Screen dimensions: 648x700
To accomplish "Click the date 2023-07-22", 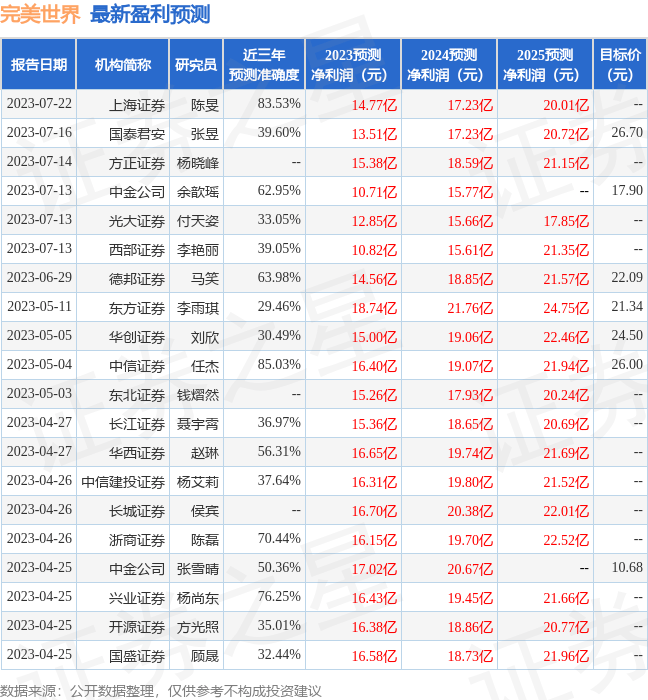I will pyautogui.click(x=39, y=104).
